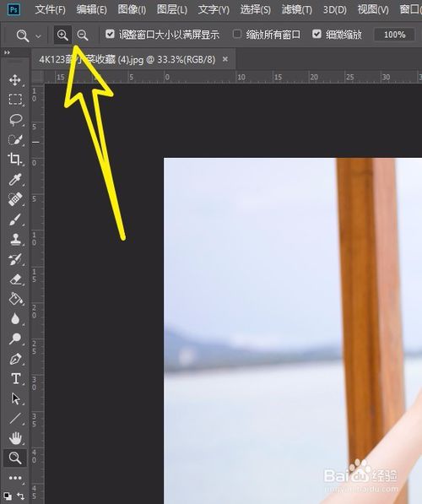Select the Crop tool

click(15, 159)
